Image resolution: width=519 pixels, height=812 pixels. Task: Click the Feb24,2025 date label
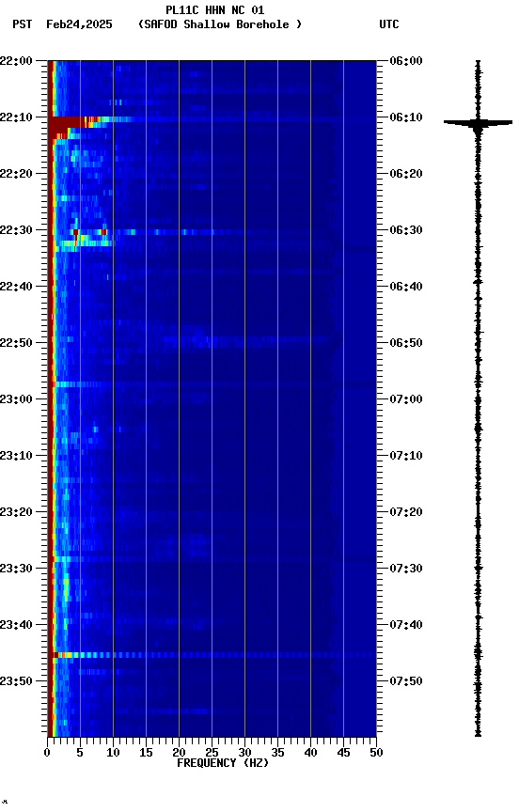point(79,24)
